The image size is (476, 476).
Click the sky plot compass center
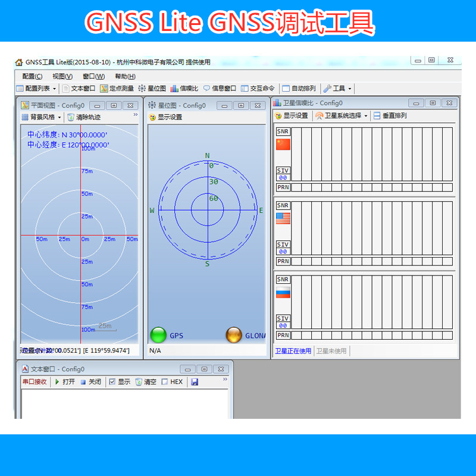pos(208,209)
